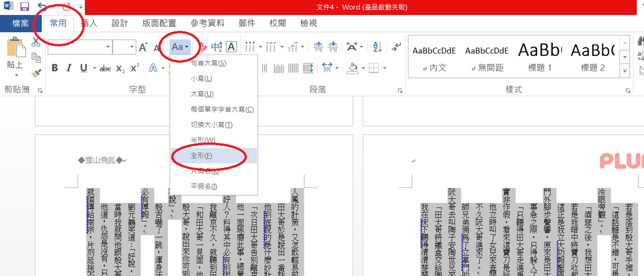
Task: Open the Asian layout (A with arrows) dropdown
Action: click(354, 47)
